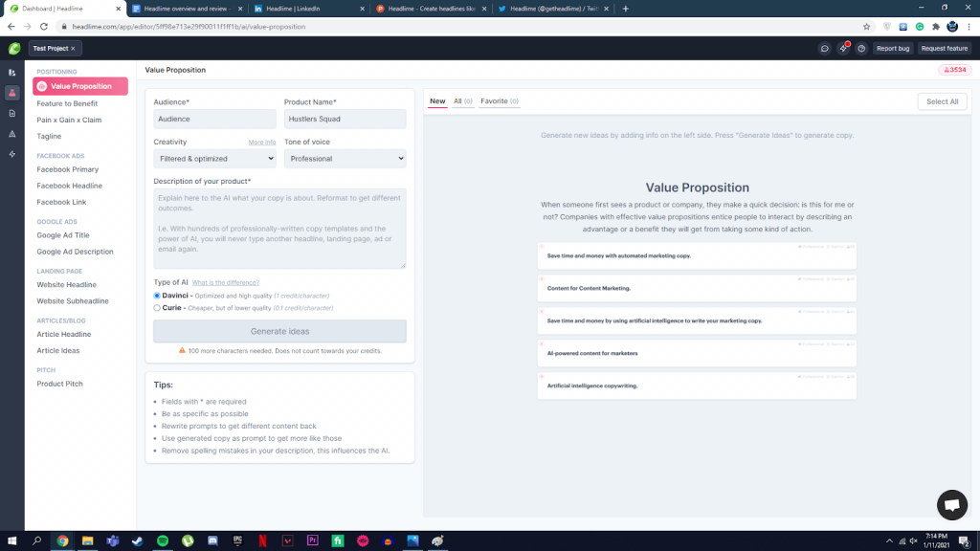The height and width of the screenshot is (551, 980).
Task: Open Facebook Primary template
Action: [68, 169]
